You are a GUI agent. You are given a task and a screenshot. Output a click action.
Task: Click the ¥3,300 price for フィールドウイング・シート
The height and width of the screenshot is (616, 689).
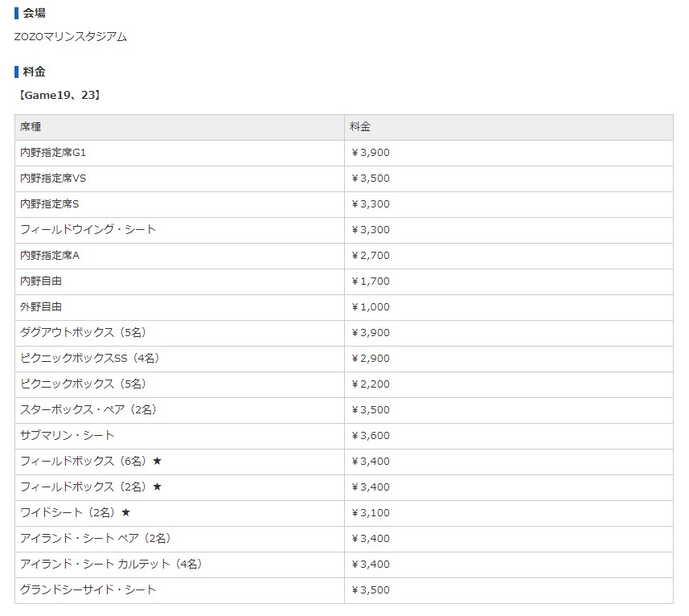370,230
